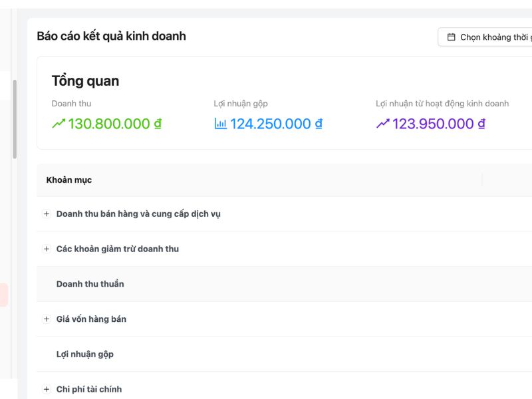Open the Chọn khoảng thời gian selector
532x399 pixels.
(492, 37)
